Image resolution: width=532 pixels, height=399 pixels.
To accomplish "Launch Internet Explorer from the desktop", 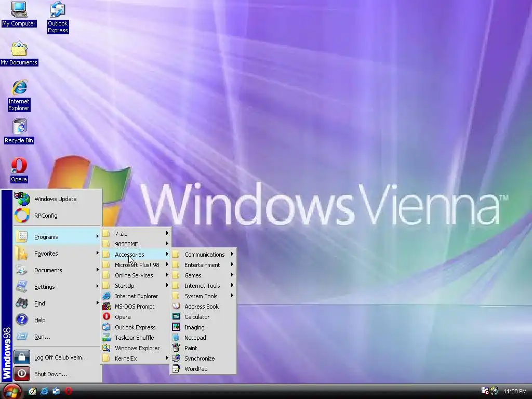I will (x=19, y=96).
